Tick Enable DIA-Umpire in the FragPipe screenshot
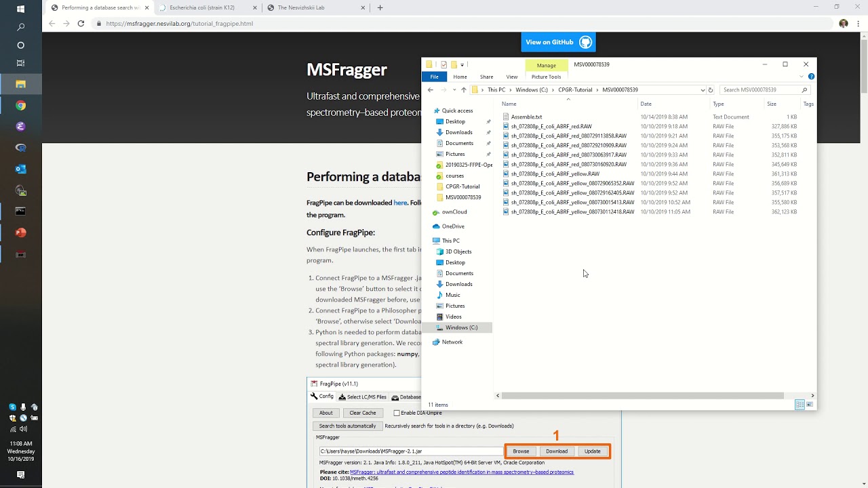This screenshot has width=868, height=488. coord(397,413)
